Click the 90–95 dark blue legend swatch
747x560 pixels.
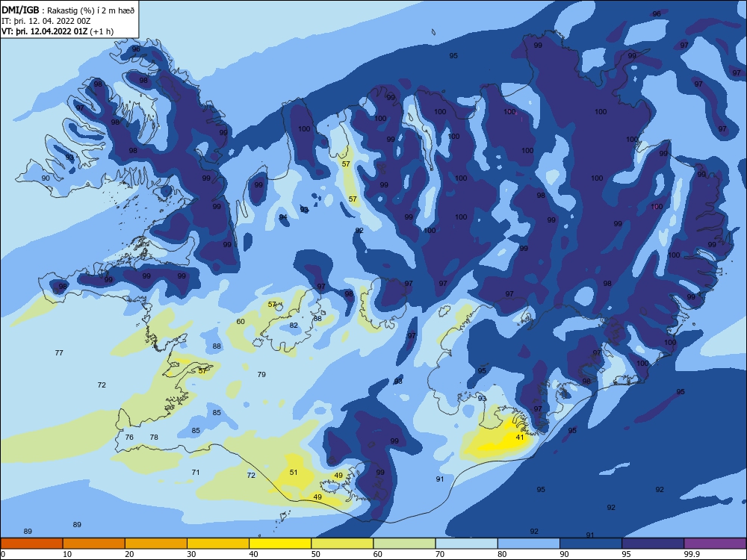591,544
